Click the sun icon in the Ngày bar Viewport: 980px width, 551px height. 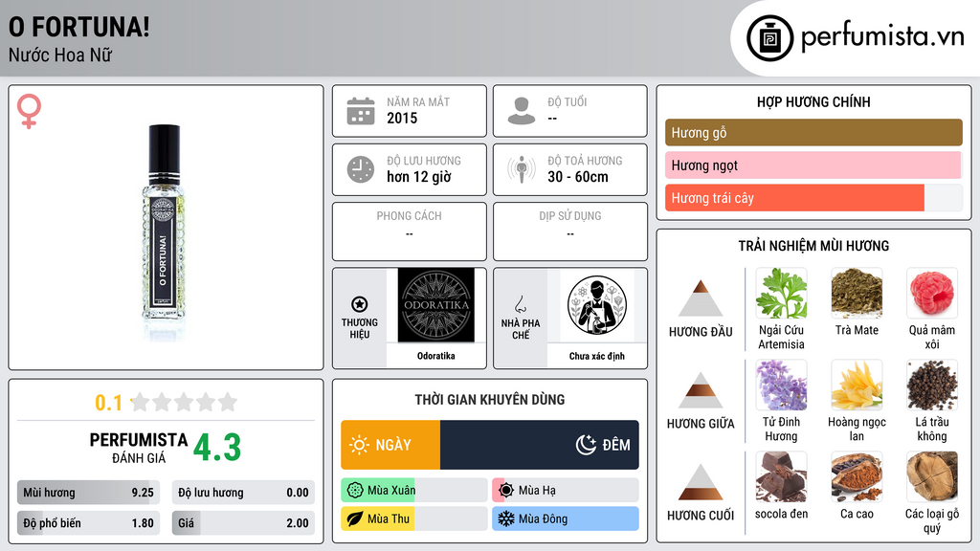pos(360,445)
